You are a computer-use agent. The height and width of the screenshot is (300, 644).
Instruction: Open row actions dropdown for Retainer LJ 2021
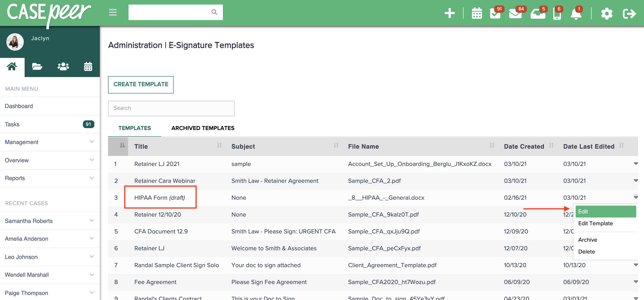(x=636, y=164)
